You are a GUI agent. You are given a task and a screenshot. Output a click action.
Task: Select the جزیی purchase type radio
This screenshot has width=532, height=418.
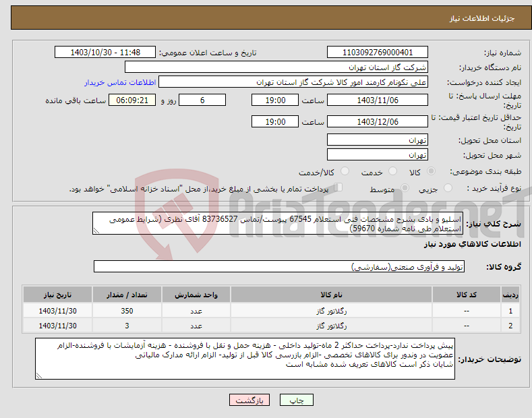point(448,188)
